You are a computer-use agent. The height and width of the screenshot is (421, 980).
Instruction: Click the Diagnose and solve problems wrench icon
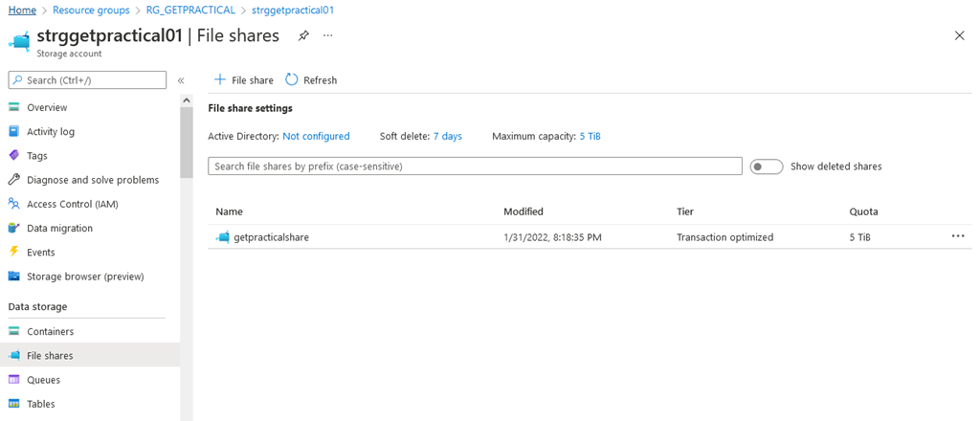click(14, 180)
